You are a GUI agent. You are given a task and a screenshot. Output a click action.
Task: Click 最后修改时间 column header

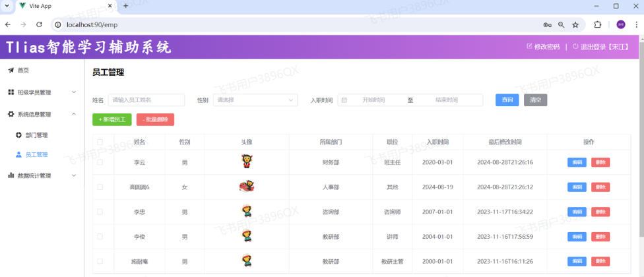pyautogui.click(x=505, y=142)
